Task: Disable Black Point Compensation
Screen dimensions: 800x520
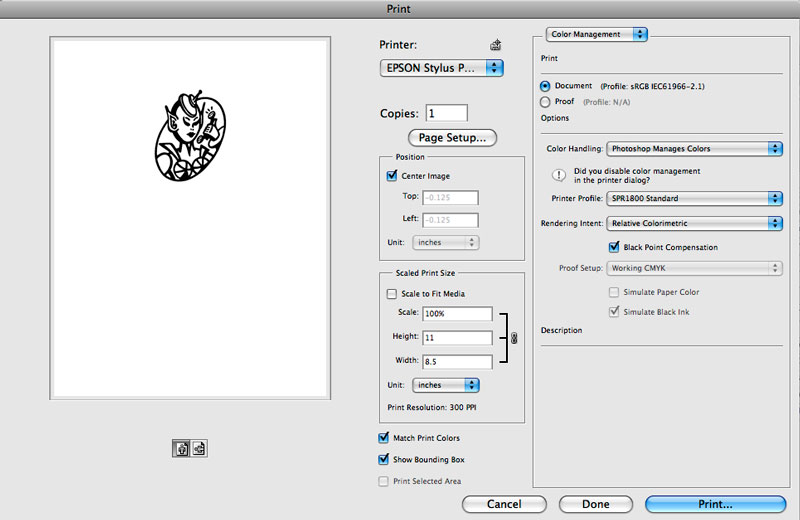Action: click(x=614, y=247)
